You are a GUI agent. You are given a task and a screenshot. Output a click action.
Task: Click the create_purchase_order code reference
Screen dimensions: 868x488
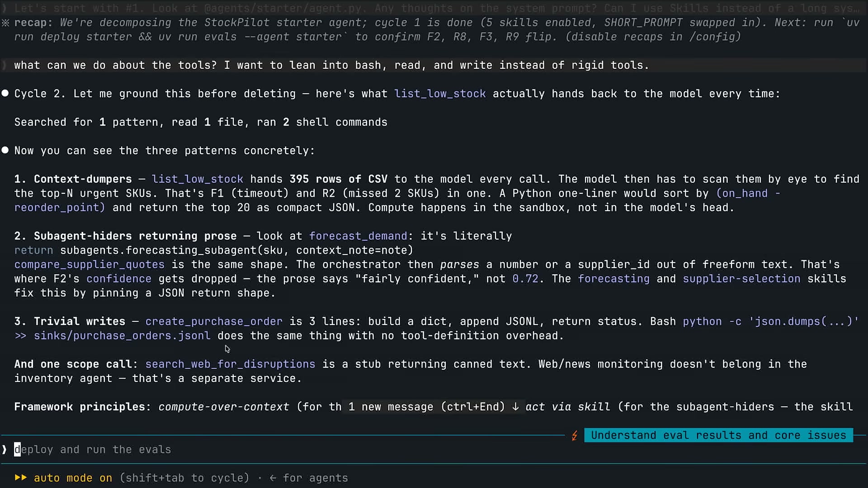pyautogui.click(x=214, y=321)
